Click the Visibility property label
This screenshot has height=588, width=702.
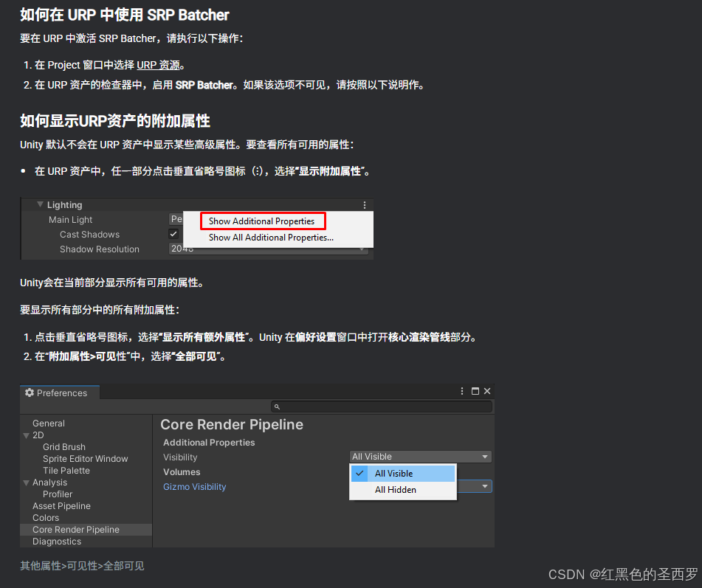coord(180,457)
